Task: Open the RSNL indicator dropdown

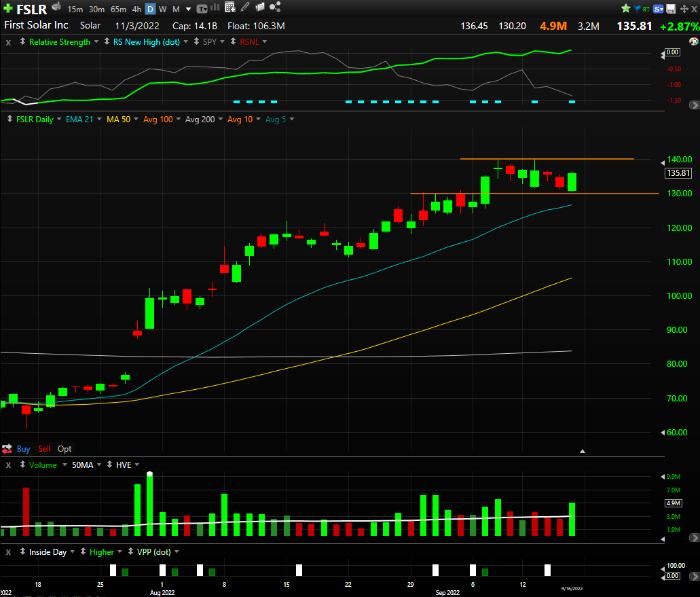Action: pyautogui.click(x=265, y=42)
